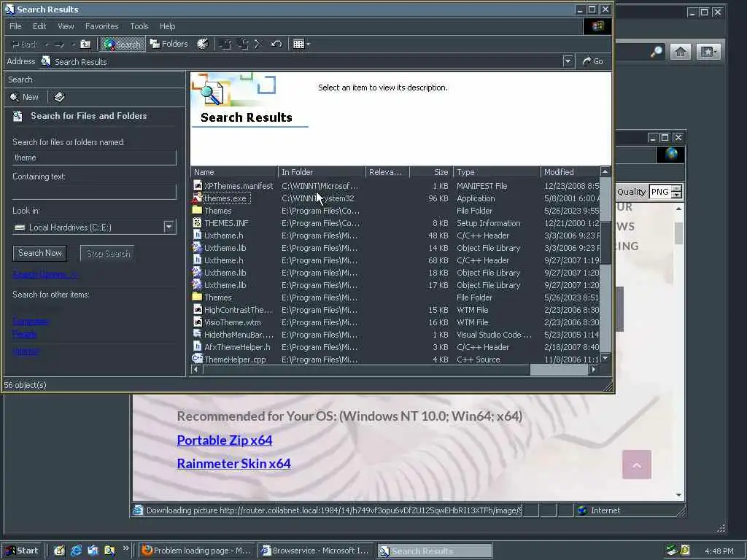
Task: Select the Uxtheme.h row sized 48 KB
Action: coord(223,236)
